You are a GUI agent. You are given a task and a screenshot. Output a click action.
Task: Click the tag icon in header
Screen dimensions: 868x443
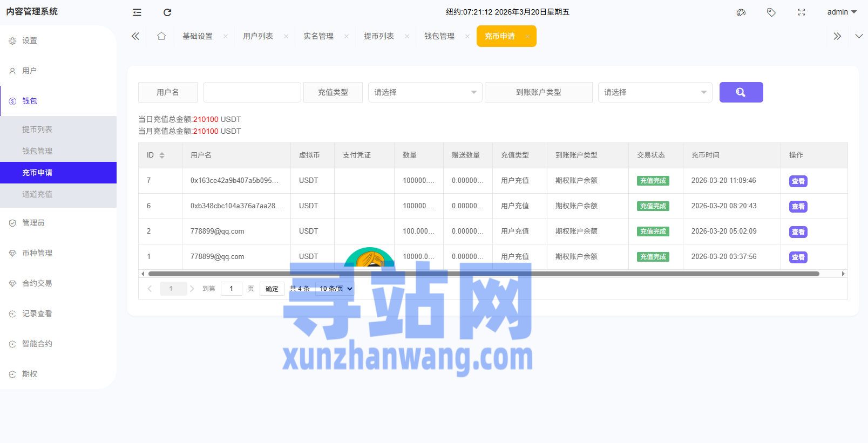pos(771,12)
